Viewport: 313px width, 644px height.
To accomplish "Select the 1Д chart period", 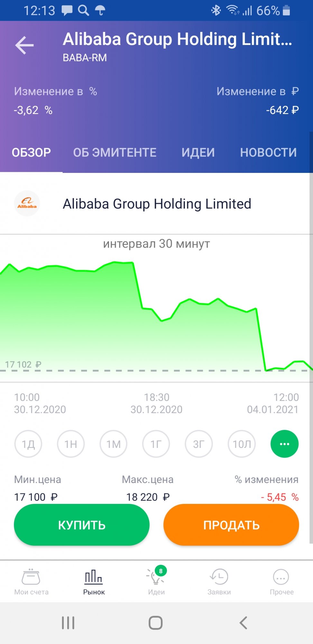I will (x=28, y=444).
